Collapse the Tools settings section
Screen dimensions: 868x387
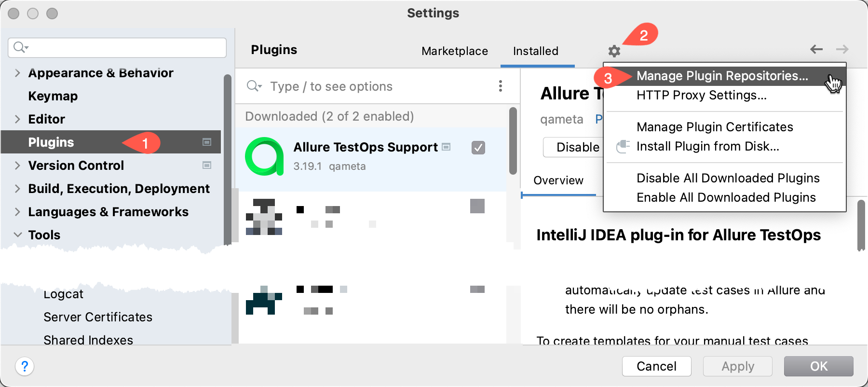[x=17, y=235]
